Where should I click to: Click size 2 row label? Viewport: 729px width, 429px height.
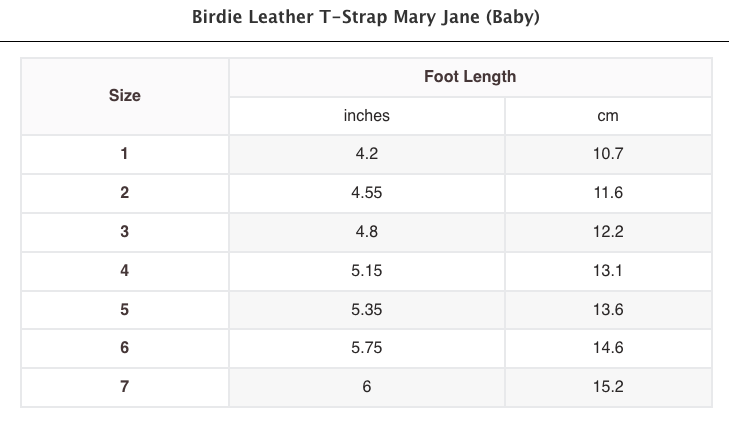pyautogui.click(x=124, y=193)
